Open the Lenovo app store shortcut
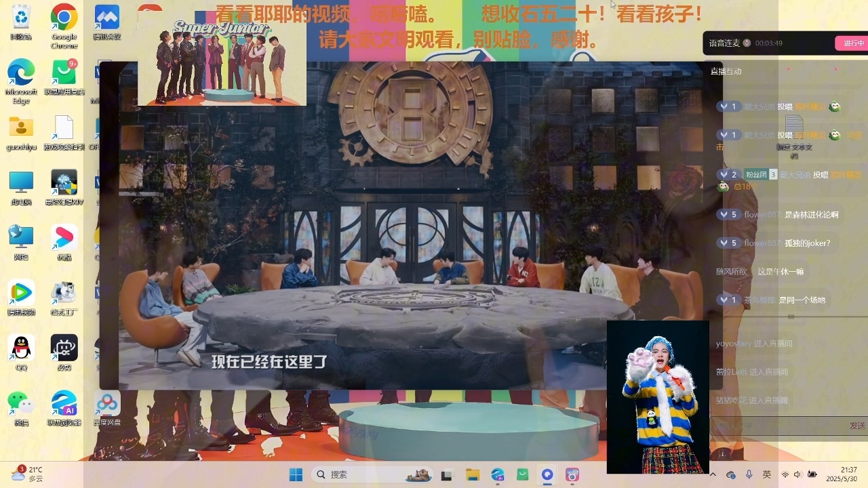 [64, 77]
